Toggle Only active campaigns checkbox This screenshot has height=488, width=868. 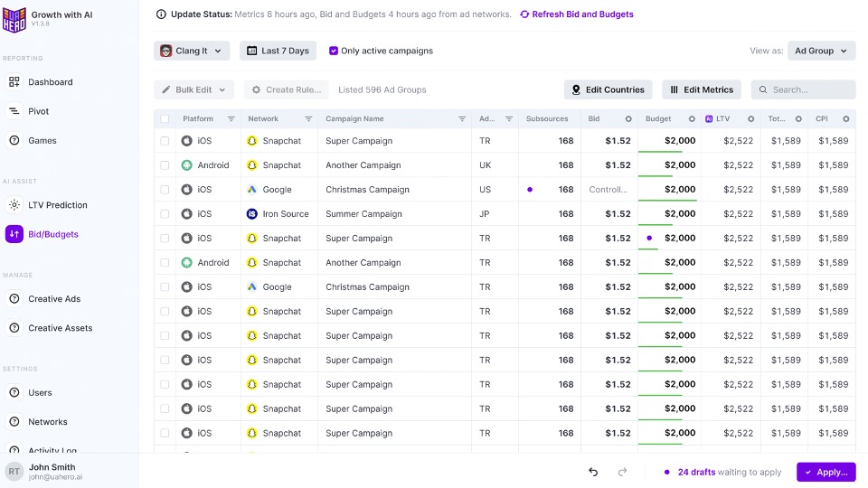[334, 51]
